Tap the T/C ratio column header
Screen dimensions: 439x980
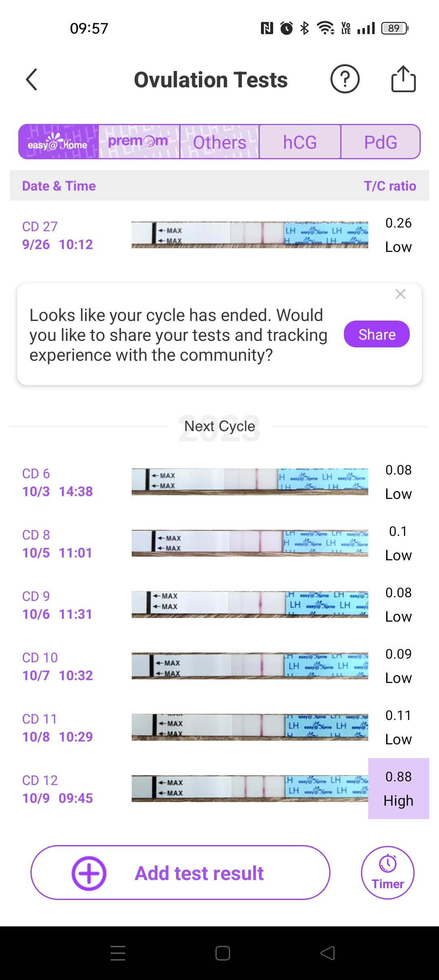coord(389,186)
